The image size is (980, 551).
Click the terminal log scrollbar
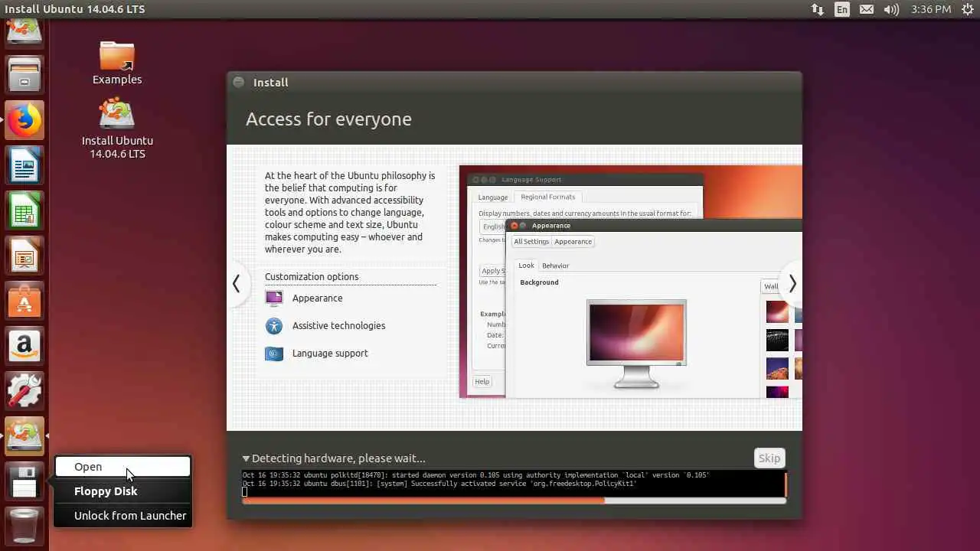click(x=786, y=484)
